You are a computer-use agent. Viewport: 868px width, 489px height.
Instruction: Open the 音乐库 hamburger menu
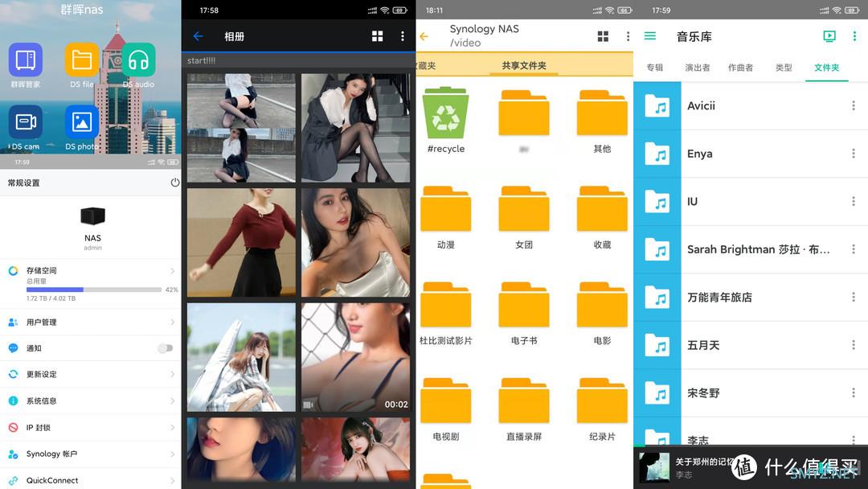650,36
